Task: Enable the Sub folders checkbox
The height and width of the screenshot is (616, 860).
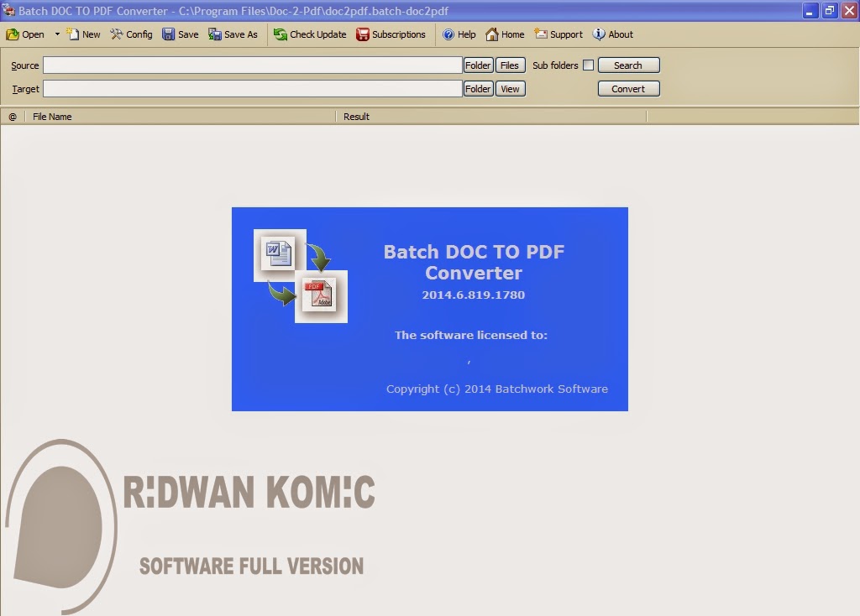Action: (x=589, y=65)
